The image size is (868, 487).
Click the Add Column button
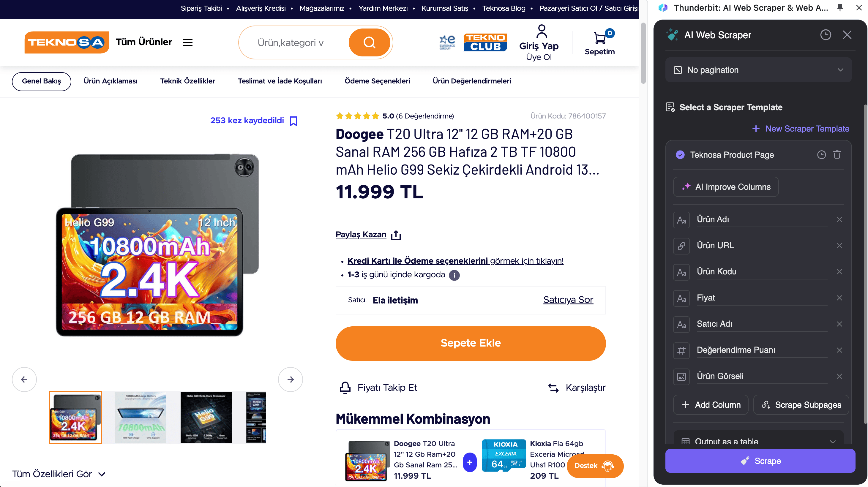pos(711,404)
